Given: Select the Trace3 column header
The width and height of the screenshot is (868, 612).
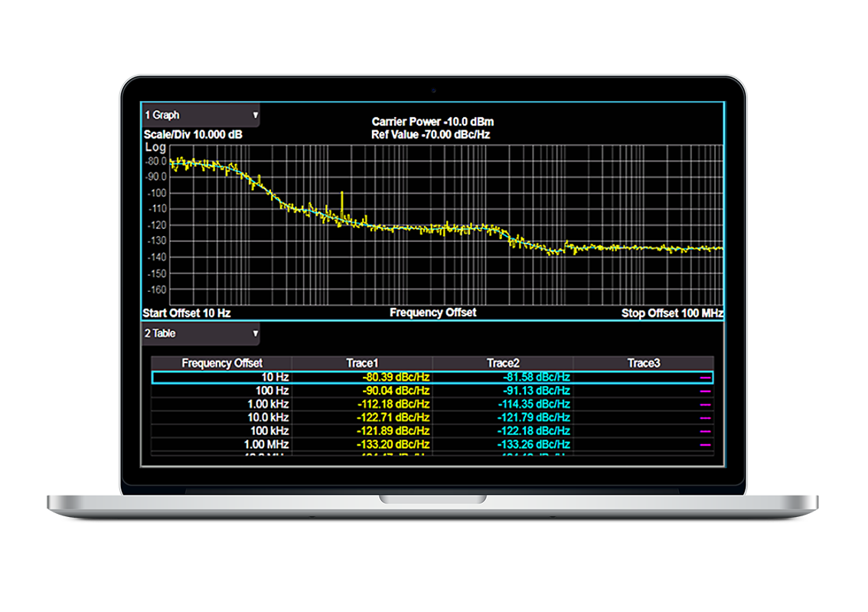Looking at the screenshot, I should tap(643, 363).
